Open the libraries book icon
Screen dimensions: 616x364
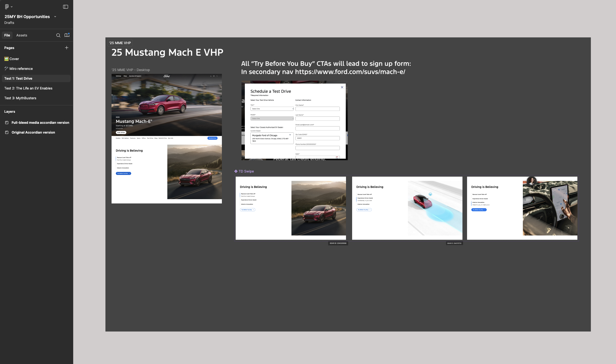point(67,35)
